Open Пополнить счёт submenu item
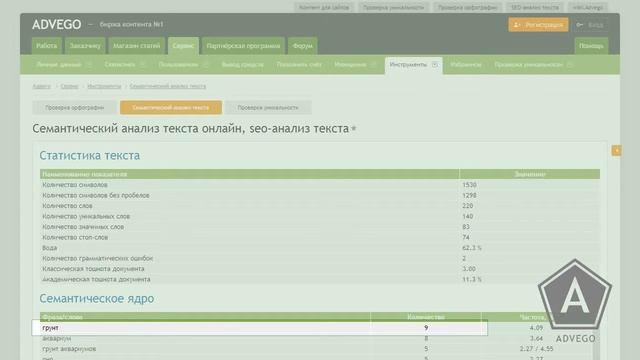The height and width of the screenshot is (360, 640). click(x=299, y=64)
